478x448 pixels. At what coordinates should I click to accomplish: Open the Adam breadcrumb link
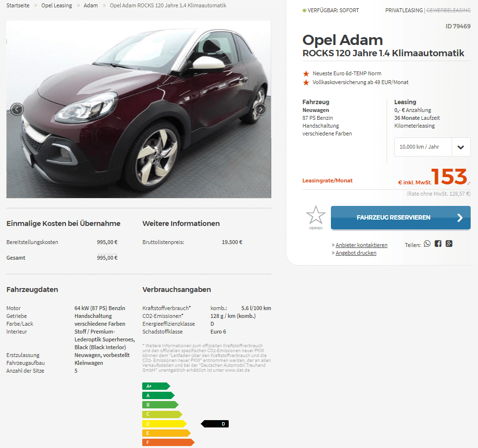pos(91,5)
